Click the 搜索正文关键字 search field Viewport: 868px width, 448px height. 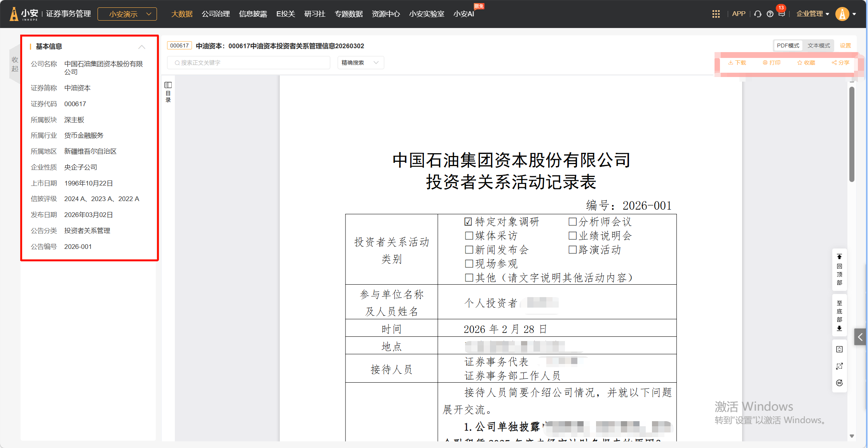tap(249, 63)
